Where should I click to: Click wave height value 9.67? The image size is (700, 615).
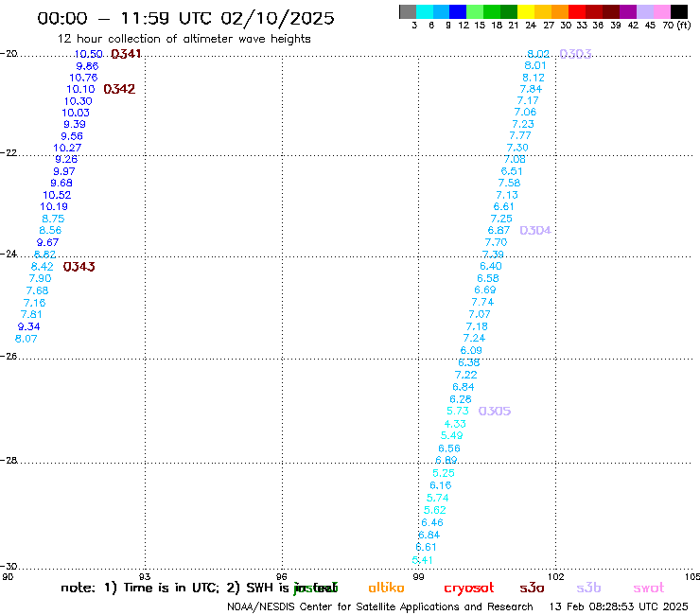coord(47,242)
